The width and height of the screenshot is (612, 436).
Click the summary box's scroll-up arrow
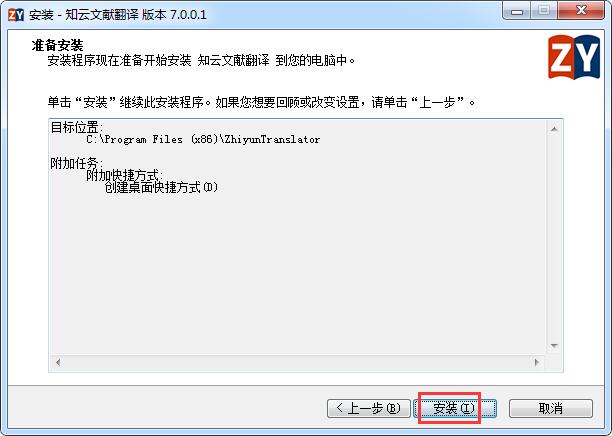(x=554, y=129)
